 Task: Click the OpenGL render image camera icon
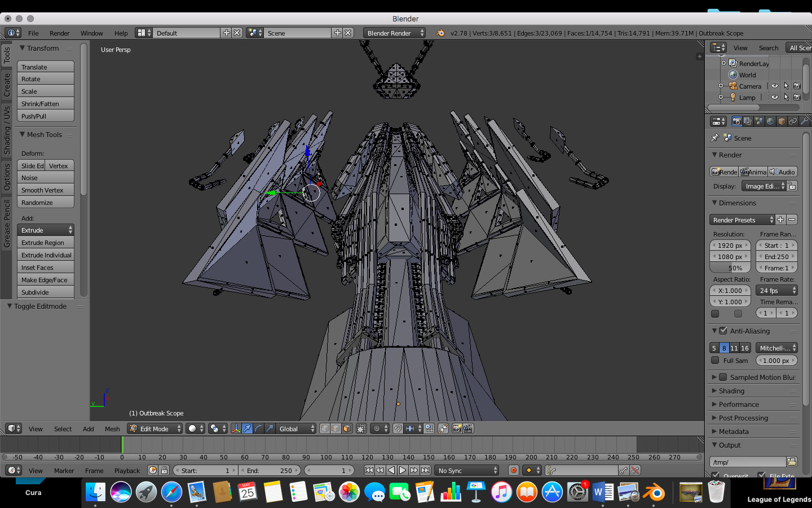coord(457,428)
